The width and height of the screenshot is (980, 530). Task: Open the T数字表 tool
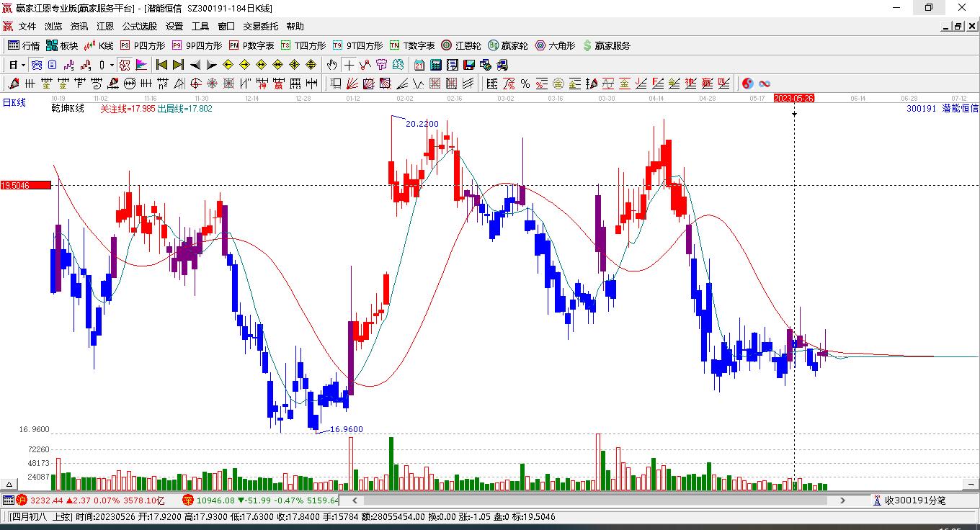412,45
